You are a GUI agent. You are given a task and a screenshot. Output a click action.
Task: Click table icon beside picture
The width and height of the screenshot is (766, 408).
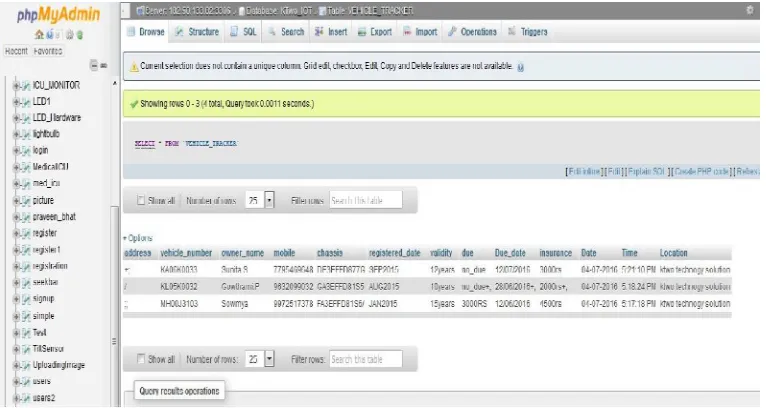pos(26,201)
